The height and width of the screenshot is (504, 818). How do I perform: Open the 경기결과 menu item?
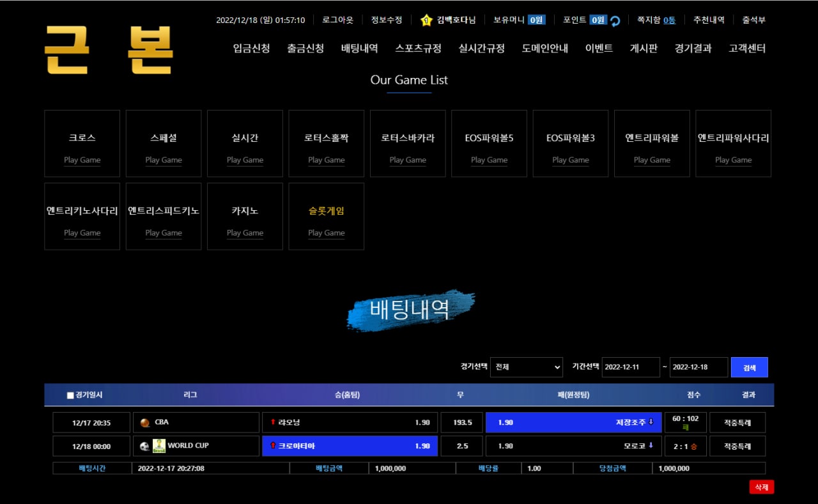[x=693, y=49]
